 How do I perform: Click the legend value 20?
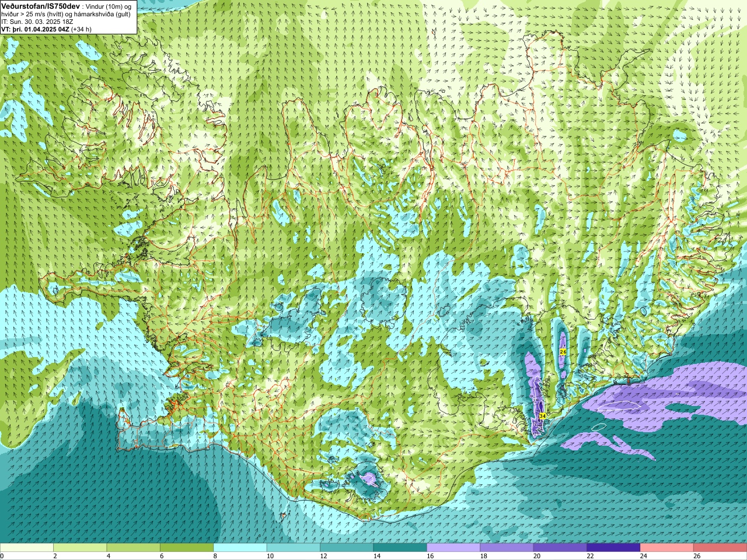[537, 556]
